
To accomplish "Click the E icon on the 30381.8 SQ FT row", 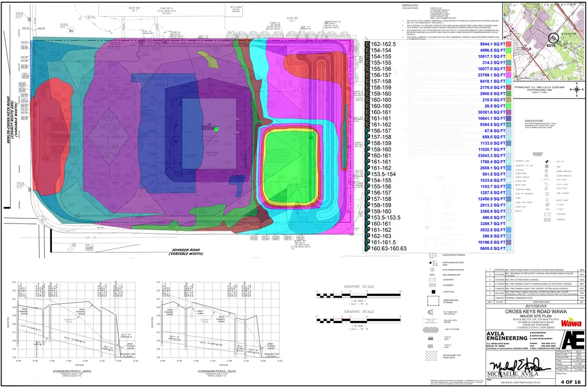I will 368,112.
